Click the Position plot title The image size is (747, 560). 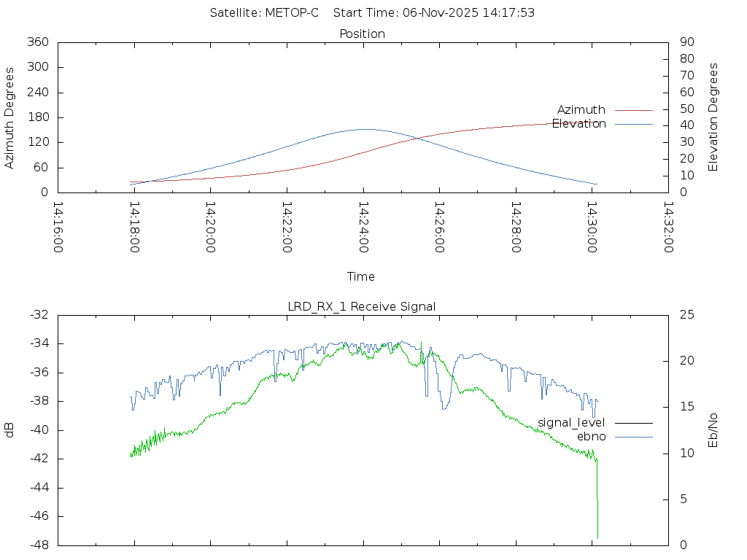[362, 34]
